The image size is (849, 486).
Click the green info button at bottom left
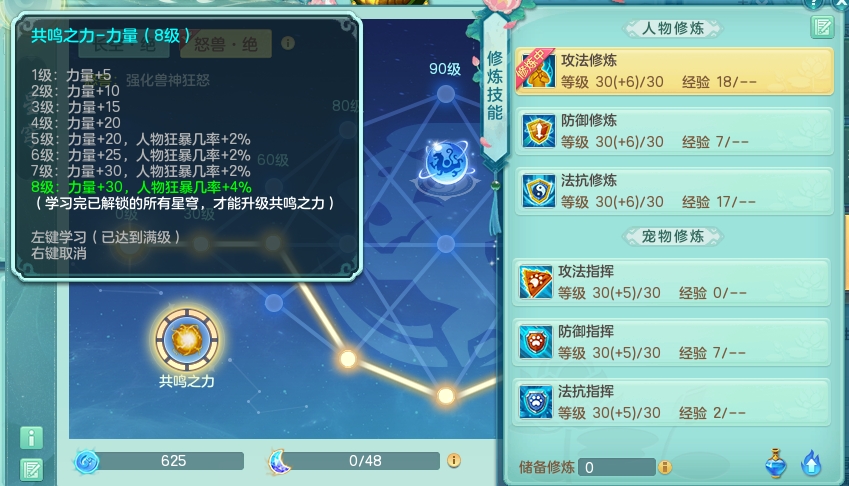point(31,437)
